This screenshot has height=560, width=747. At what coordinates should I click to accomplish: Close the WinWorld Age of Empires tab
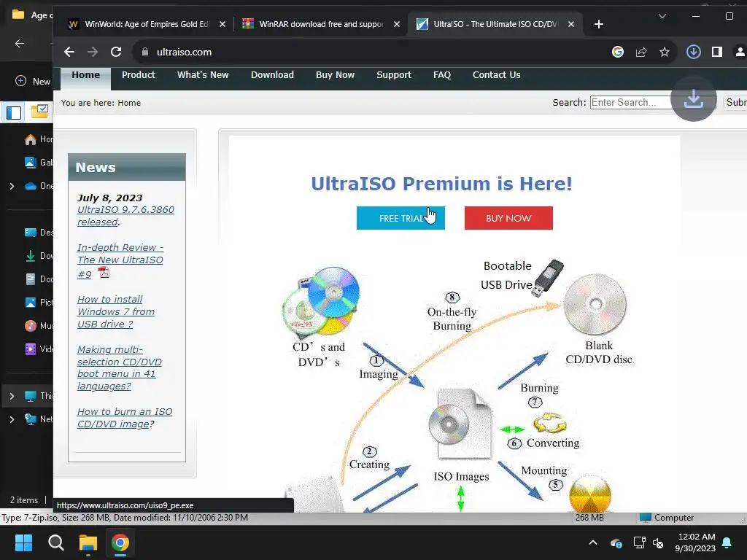pos(222,24)
